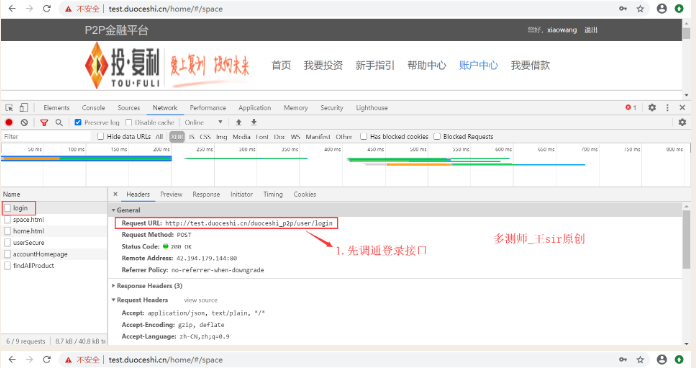Switch to the Sources panel
This screenshot has width=696, height=368.
click(129, 107)
